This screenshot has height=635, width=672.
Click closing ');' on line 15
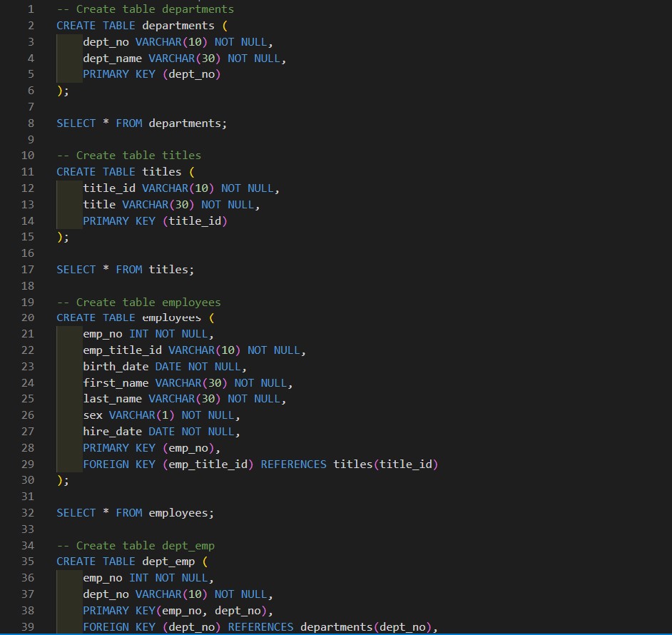tap(63, 237)
